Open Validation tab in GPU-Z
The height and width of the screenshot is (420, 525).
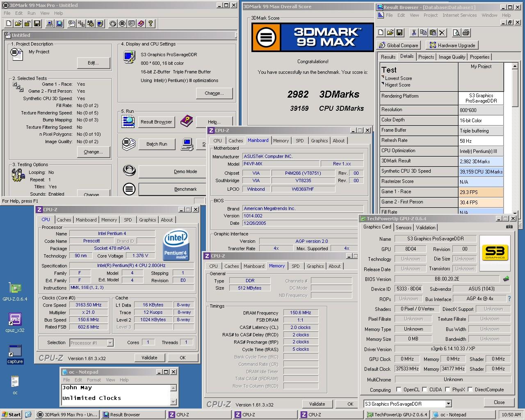pyautogui.click(x=426, y=228)
